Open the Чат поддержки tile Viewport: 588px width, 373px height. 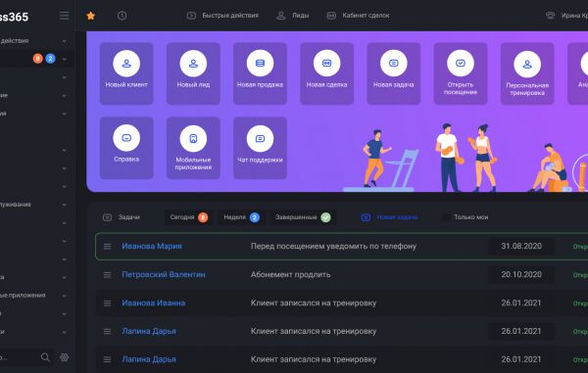click(260, 148)
